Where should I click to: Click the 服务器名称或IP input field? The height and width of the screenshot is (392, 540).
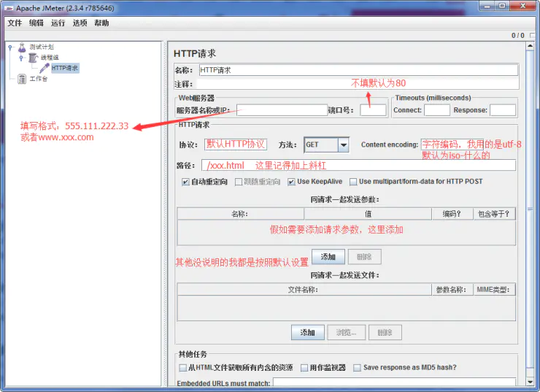click(282, 110)
